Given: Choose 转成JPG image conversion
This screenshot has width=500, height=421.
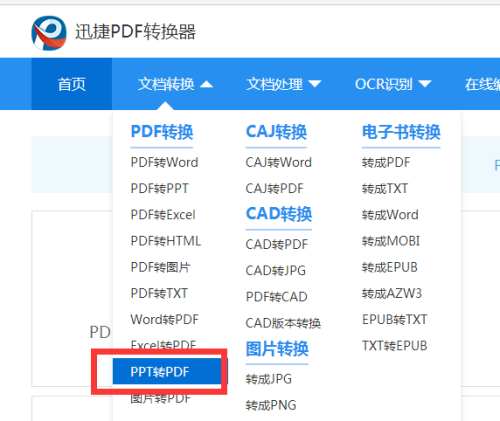Looking at the screenshot, I should click(269, 379).
